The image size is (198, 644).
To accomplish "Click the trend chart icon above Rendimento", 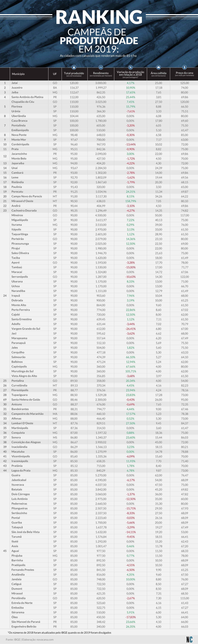I will click(101, 67).
